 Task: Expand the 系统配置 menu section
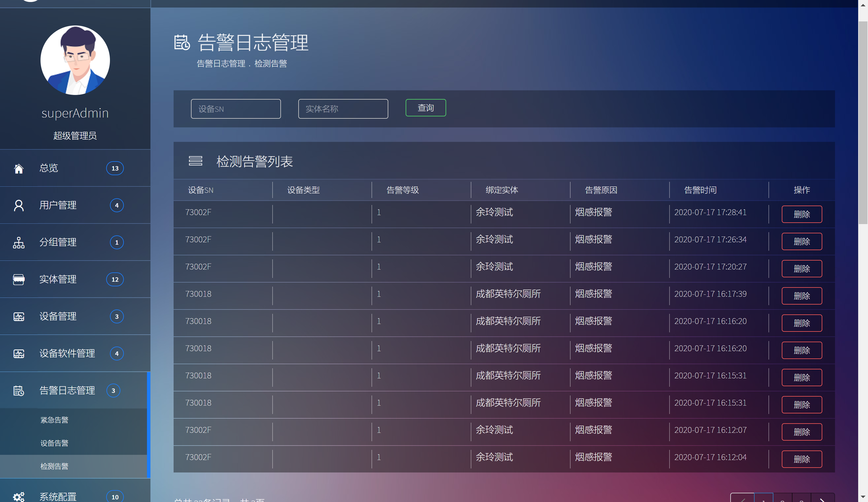58,496
